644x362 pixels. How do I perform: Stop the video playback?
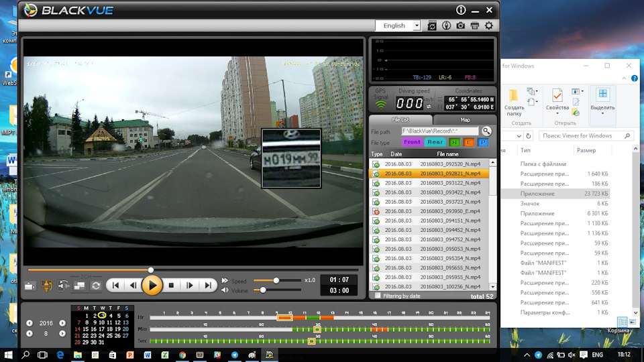[x=171, y=286]
